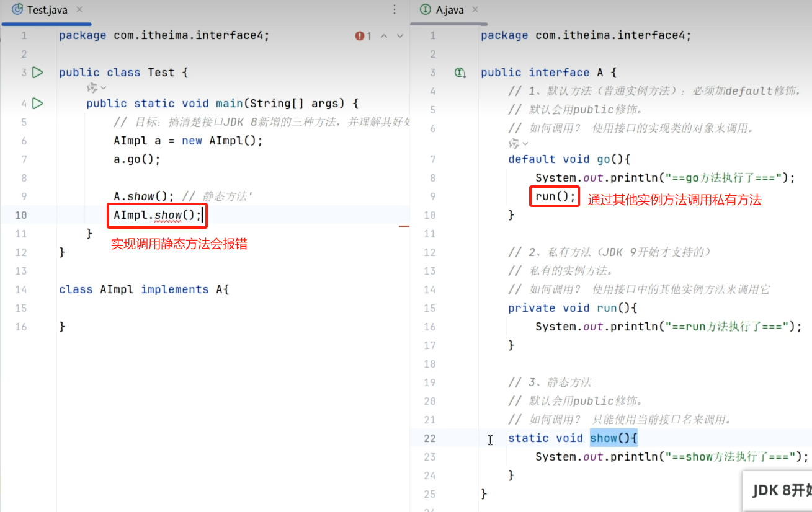Click comment '// 如何调用？ 只能使用当前接口名来调用。'
Screen dimensions: 812x512
tap(620, 420)
